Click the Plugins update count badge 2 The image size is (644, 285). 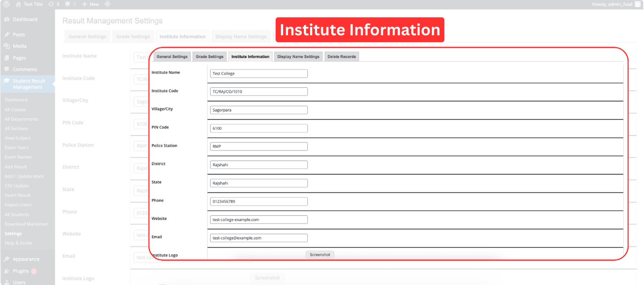(34, 271)
